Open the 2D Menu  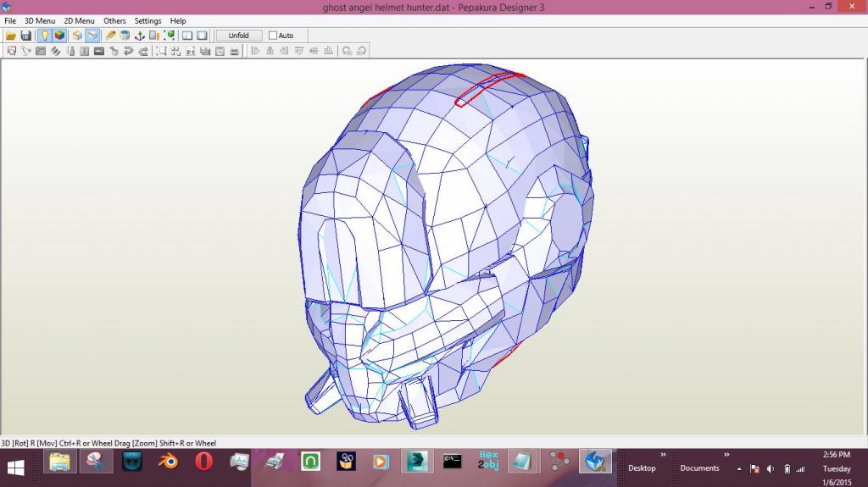[x=79, y=21]
